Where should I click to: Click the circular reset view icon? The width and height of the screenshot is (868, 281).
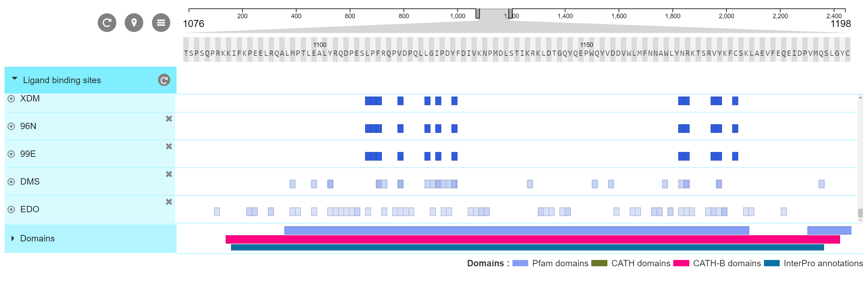107,23
